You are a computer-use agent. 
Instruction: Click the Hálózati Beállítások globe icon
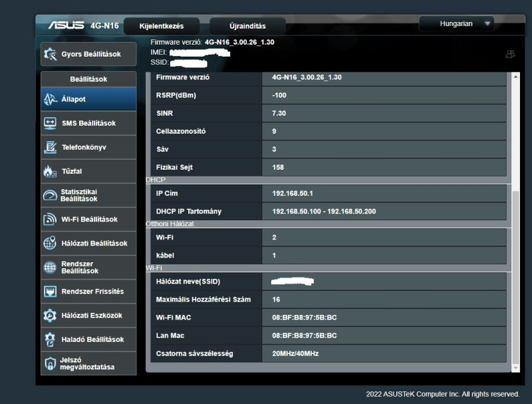pos(51,243)
